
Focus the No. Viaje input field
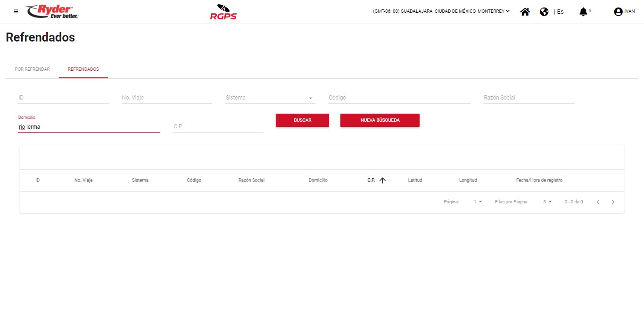(x=167, y=98)
